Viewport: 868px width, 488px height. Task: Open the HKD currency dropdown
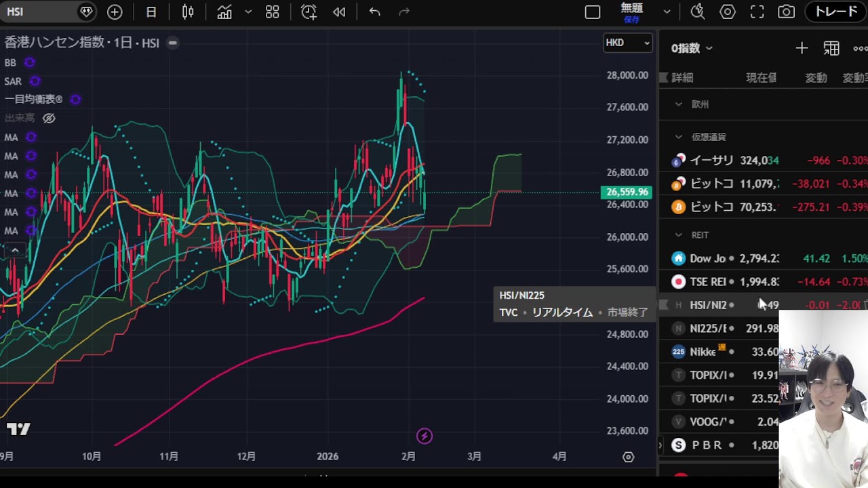[x=627, y=43]
